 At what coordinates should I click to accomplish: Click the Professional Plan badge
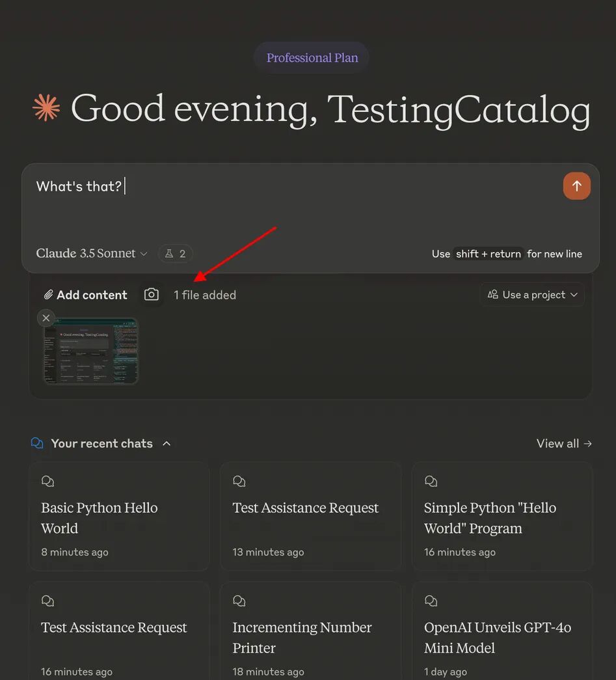312,58
